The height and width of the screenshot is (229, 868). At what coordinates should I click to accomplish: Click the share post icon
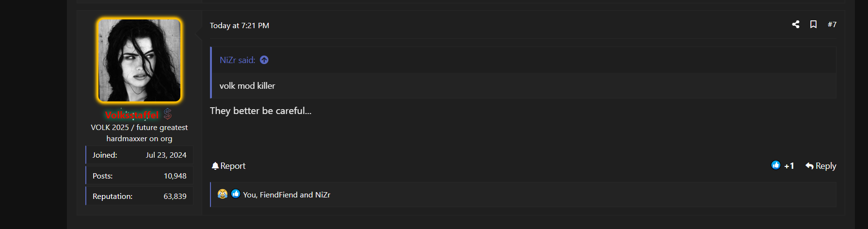point(796,24)
